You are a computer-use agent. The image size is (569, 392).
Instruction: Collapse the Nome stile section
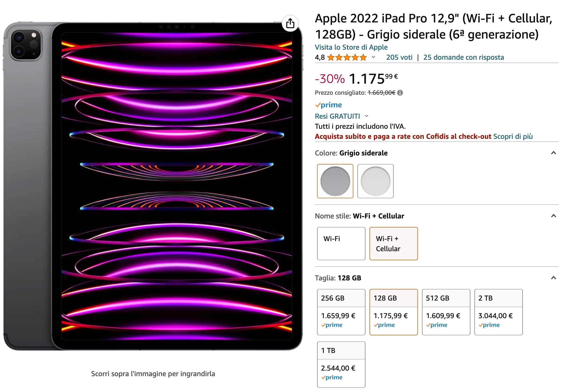553,216
